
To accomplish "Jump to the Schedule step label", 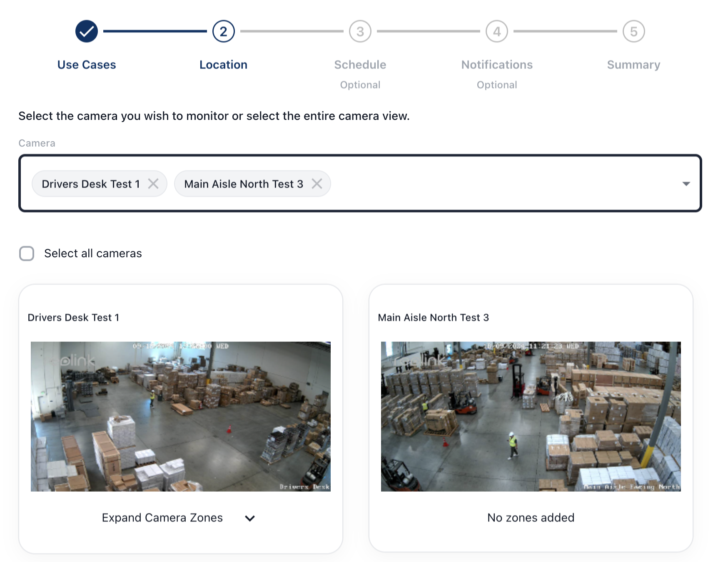I will tap(360, 65).
